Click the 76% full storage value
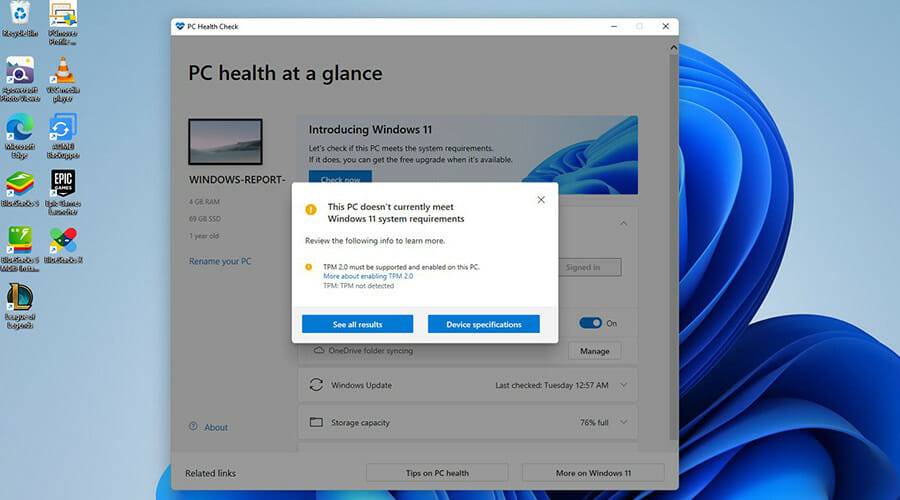900x500 pixels. [594, 423]
